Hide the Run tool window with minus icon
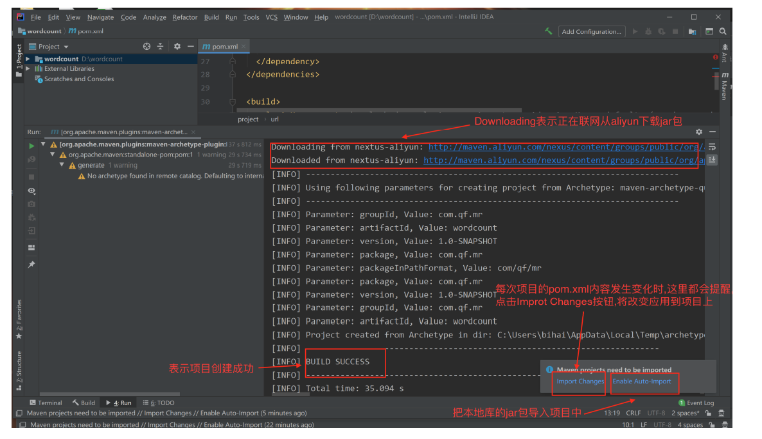This screenshot has width=762, height=439. 712,132
